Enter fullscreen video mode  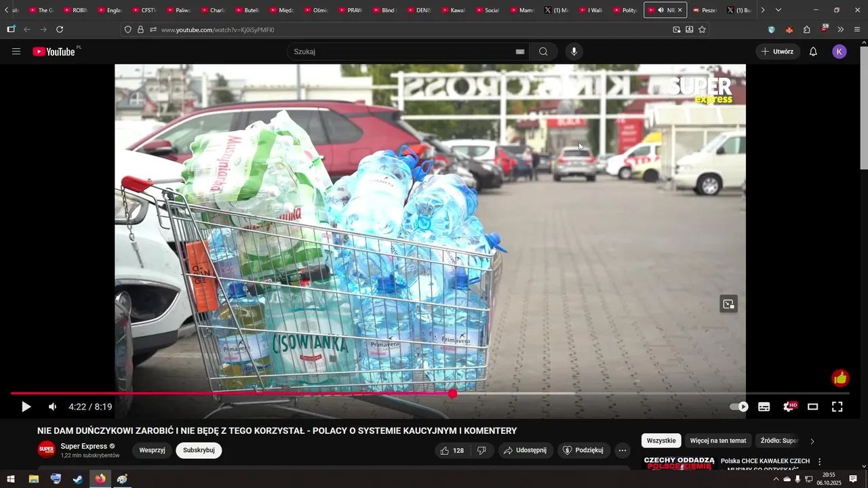(837, 407)
